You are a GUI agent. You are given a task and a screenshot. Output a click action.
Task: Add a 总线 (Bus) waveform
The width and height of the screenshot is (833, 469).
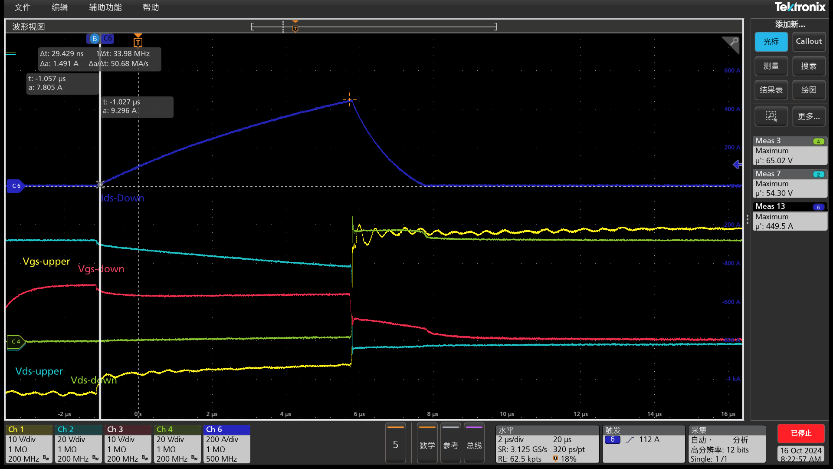474,444
